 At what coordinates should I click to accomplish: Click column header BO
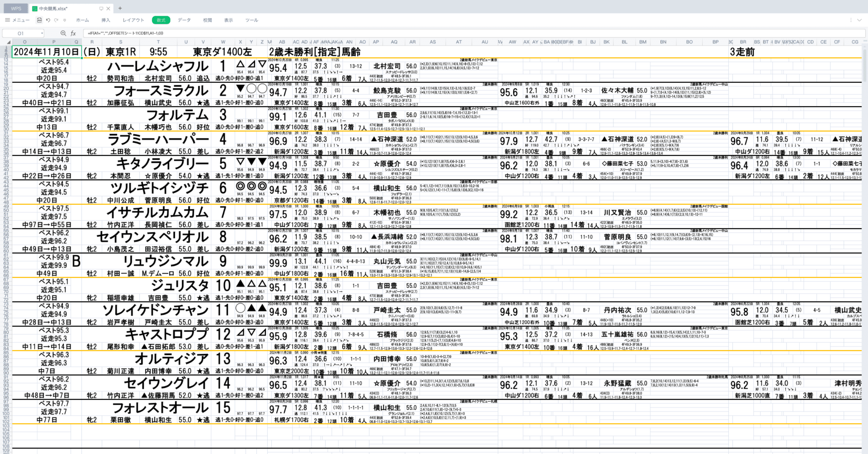click(689, 42)
